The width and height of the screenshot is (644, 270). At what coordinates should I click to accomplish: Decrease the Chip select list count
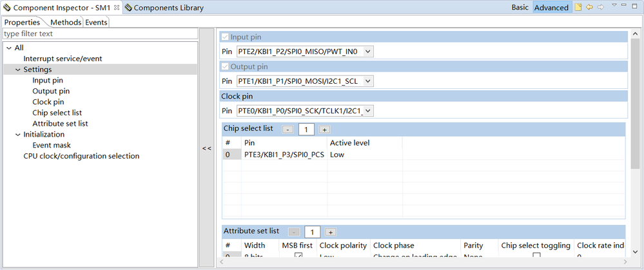click(x=288, y=130)
